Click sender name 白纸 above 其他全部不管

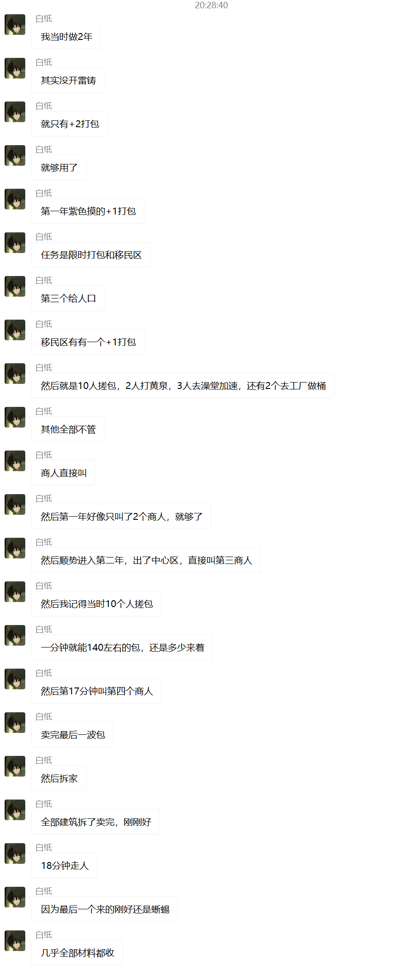44,411
